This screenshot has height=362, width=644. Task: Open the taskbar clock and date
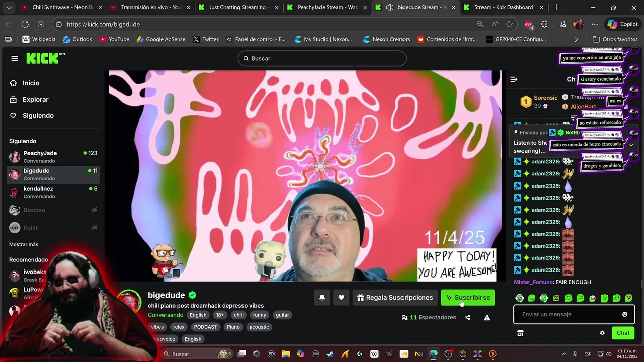[x=627, y=354]
